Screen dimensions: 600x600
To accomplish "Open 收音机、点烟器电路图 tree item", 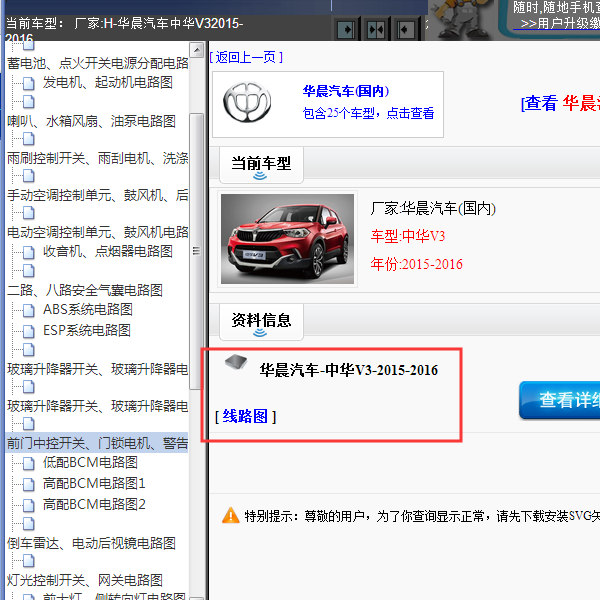I will click(108, 251).
